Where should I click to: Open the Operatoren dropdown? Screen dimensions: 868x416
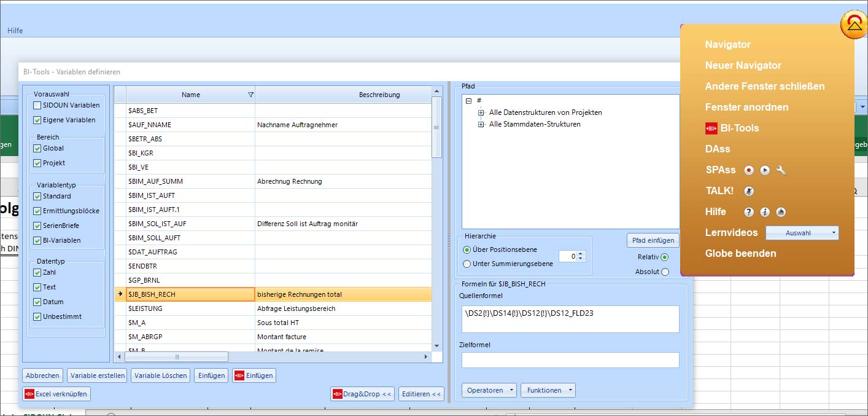click(x=489, y=390)
